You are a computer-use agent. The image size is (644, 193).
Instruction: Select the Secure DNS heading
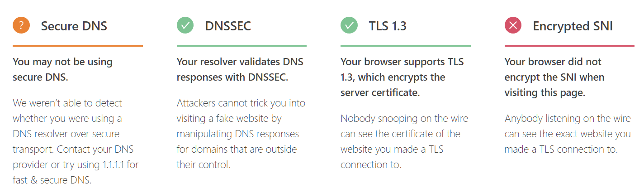74,26
